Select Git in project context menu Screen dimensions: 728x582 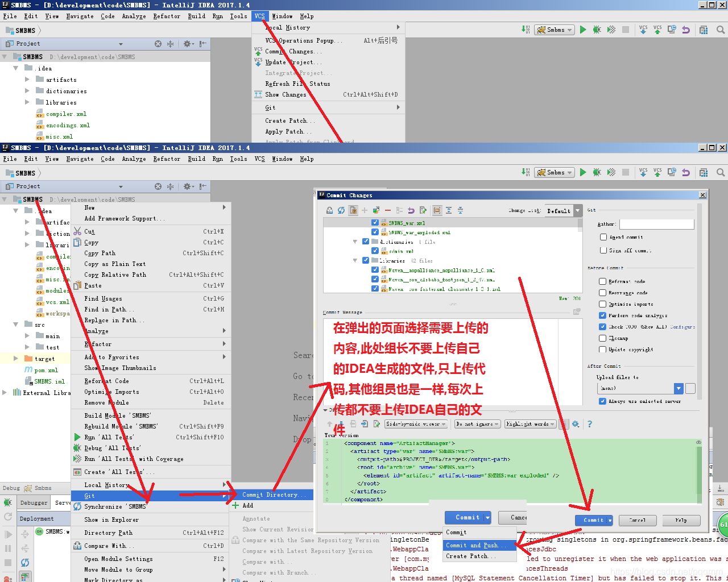[151, 496]
